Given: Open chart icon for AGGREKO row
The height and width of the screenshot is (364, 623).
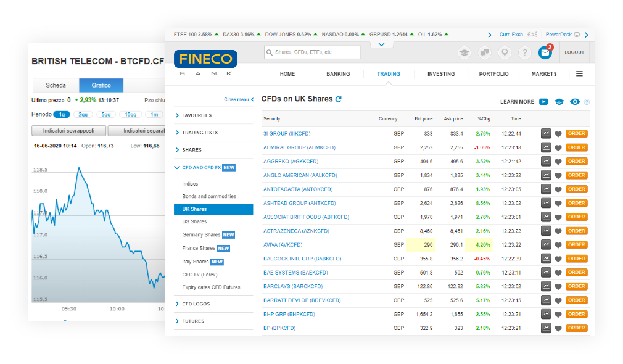Looking at the screenshot, I should tap(546, 162).
